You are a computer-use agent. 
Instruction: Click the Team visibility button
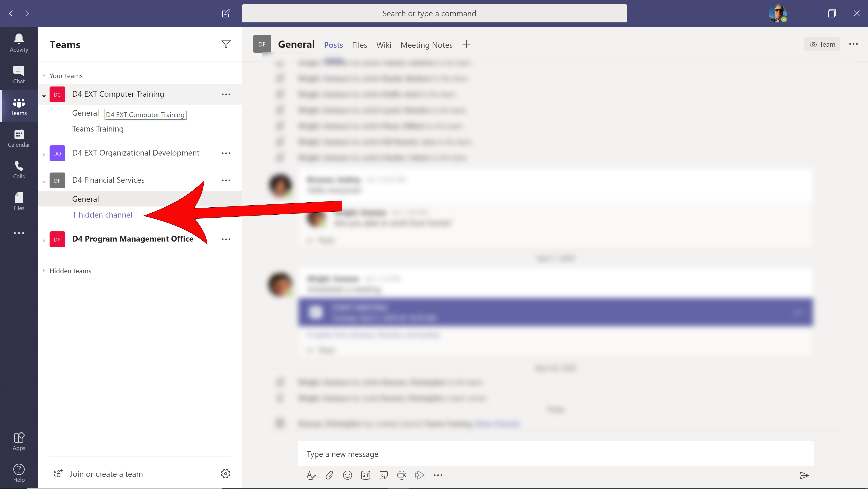coord(822,44)
